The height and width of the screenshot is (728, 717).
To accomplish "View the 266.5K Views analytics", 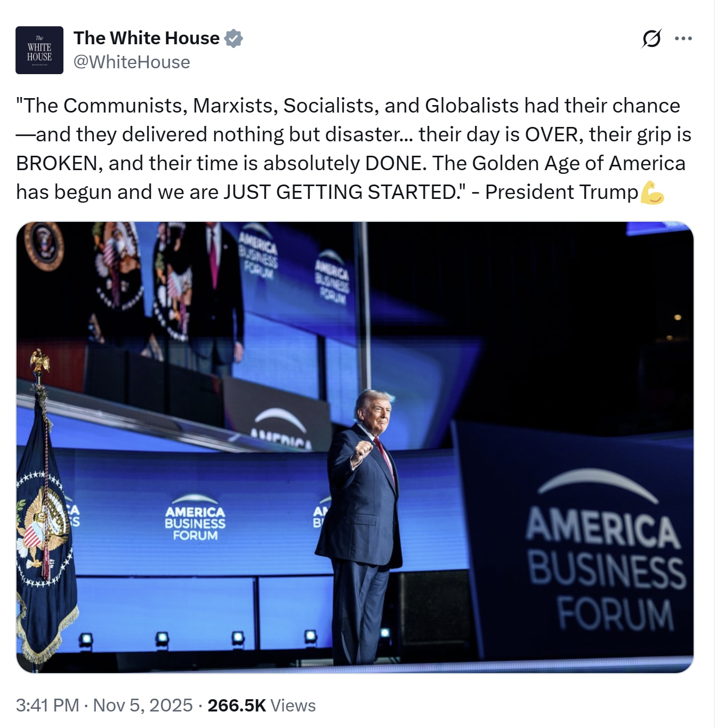I will [x=262, y=705].
